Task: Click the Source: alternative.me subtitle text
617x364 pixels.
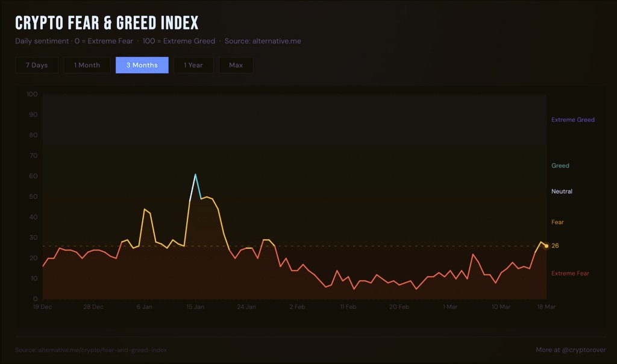Action: pos(263,41)
